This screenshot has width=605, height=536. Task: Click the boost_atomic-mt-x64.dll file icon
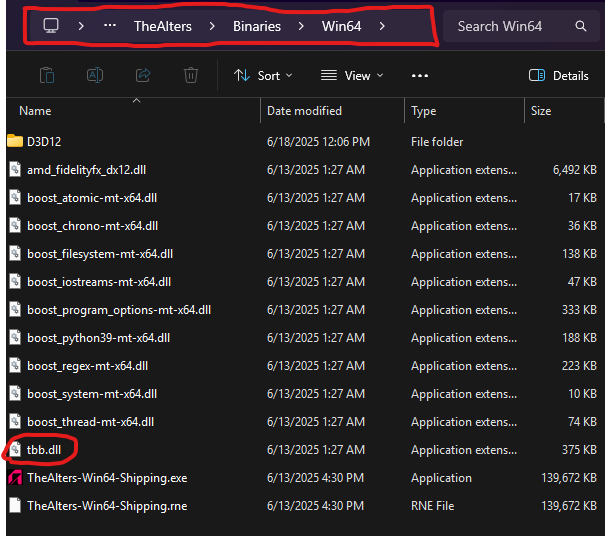15,197
